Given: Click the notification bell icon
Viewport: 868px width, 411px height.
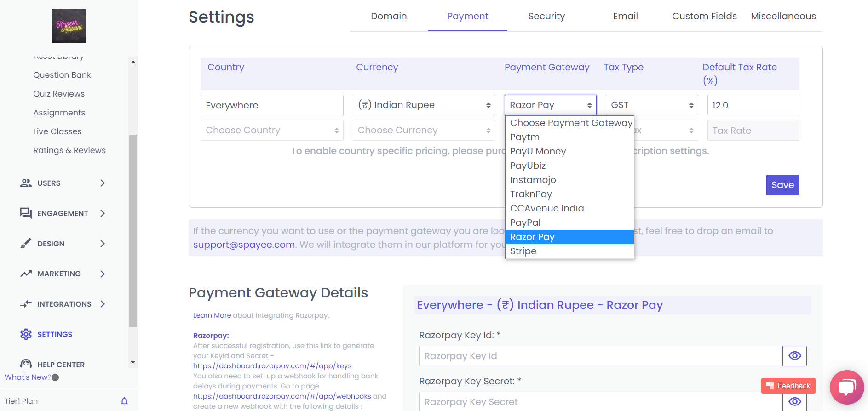Looking at the screenshot, I should 124,401.
